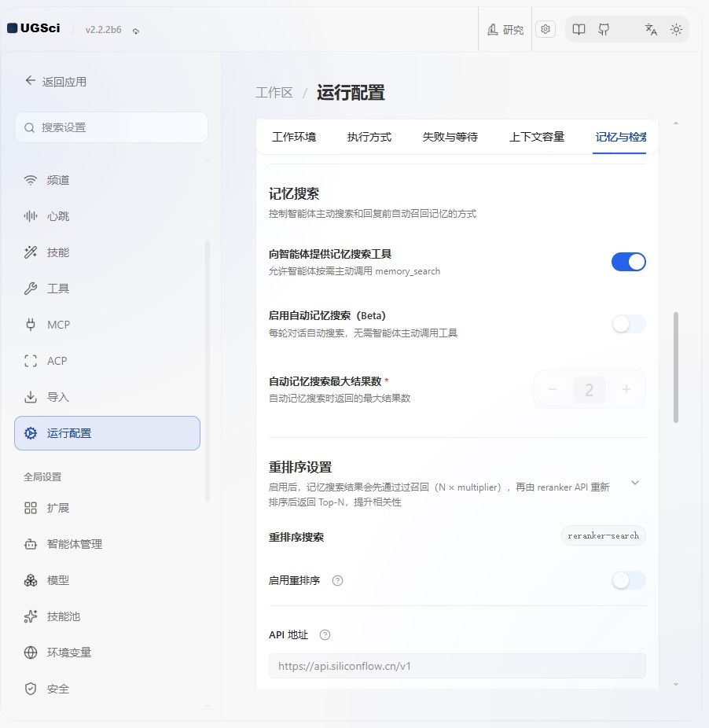This screenshot has height=728, width=709.
Task: Open MCP in the sidebar
Action: pos(107,325)
